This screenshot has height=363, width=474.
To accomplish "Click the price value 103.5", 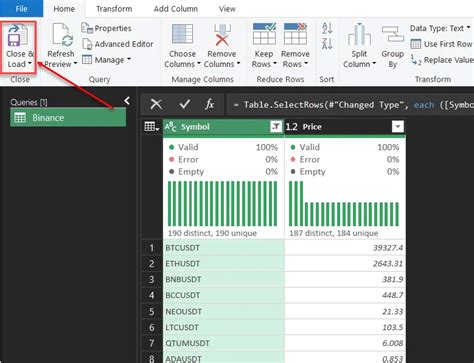I will [393, 327].
